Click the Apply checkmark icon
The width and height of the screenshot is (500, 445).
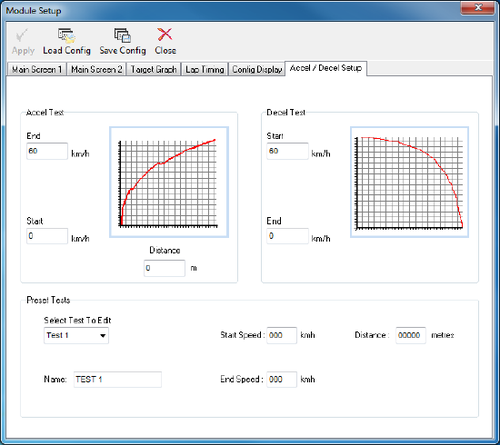[x=22, y=35]
